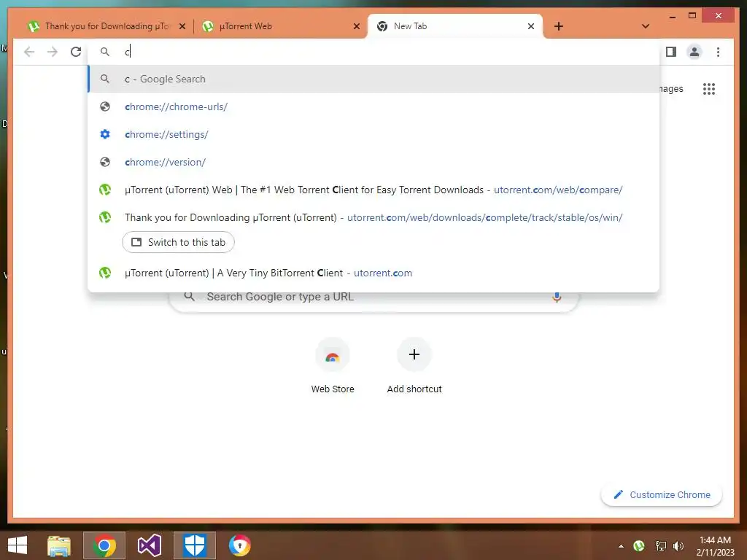Screen dimensions: 747x560
Task: Choose 'A Very Tiny BitTorrent Client' suggestion
Action: point(373,273)
